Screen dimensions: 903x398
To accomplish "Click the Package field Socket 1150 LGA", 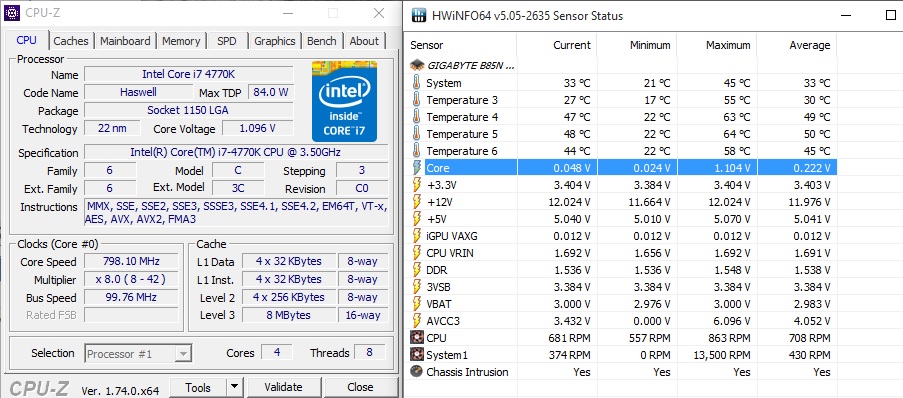I will click(189, 110).
